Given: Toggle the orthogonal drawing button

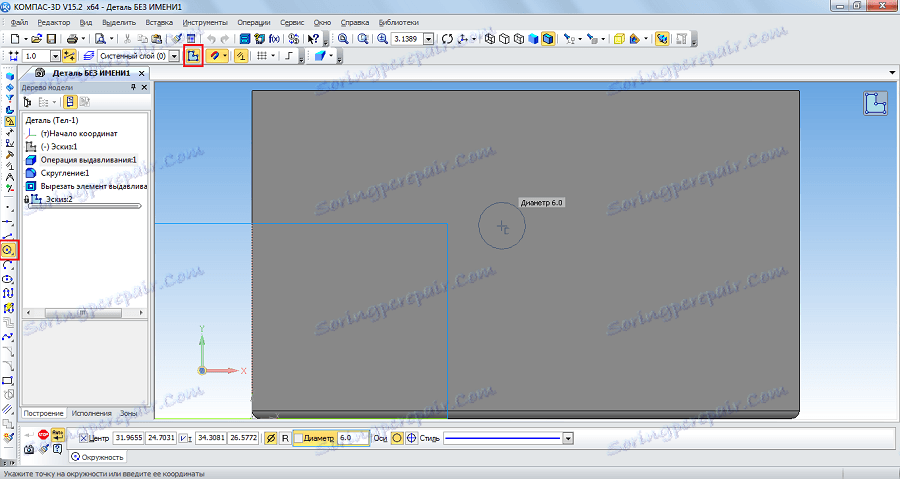Looking at the screenshot, I should (289, 56).
